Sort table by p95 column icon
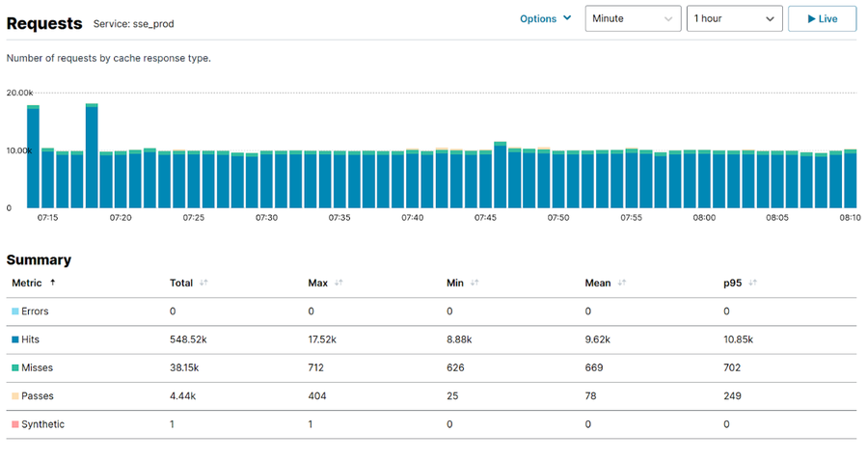 click(x=751, y=284)
